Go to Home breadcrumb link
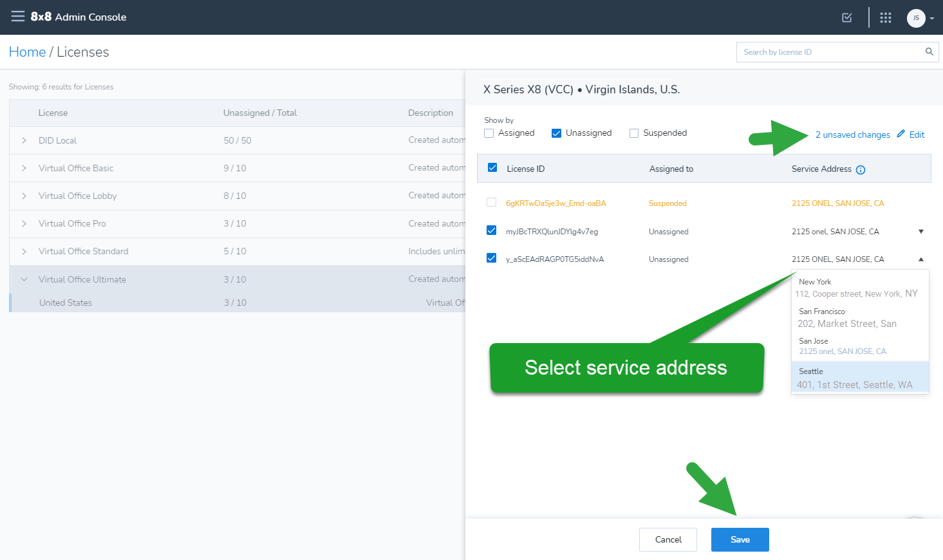Image resolution: width=943 pixels, height=560 pixels. tap(27, 52)
